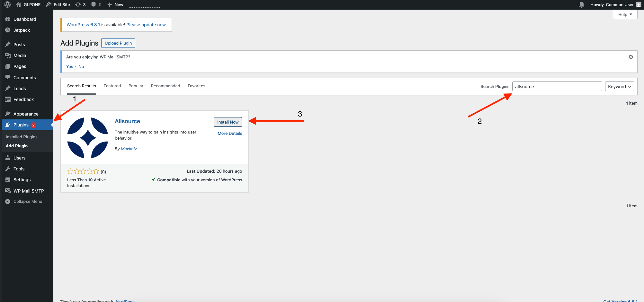Open the Maximiz author link
The height and width of the screenshot is (302, 644).
tap(129, 149)
